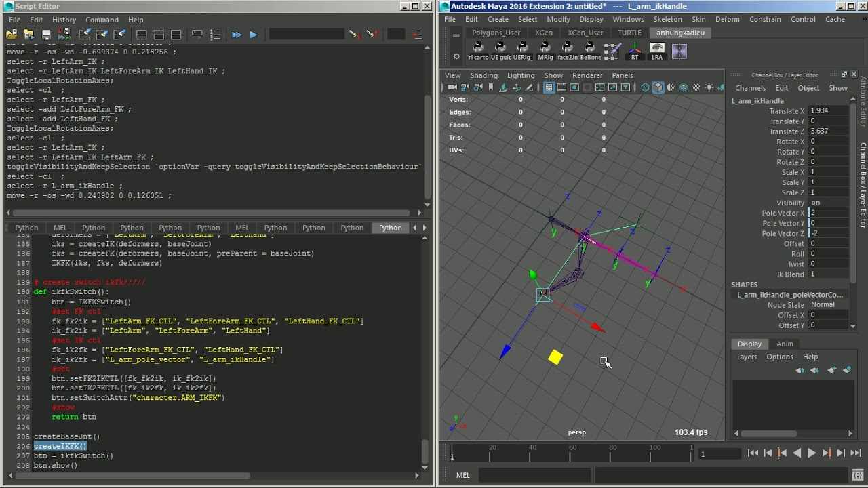Viewport: 868px width, 488px height.
Task: Toggle wireframe cube shading icon
Action: 645,87
